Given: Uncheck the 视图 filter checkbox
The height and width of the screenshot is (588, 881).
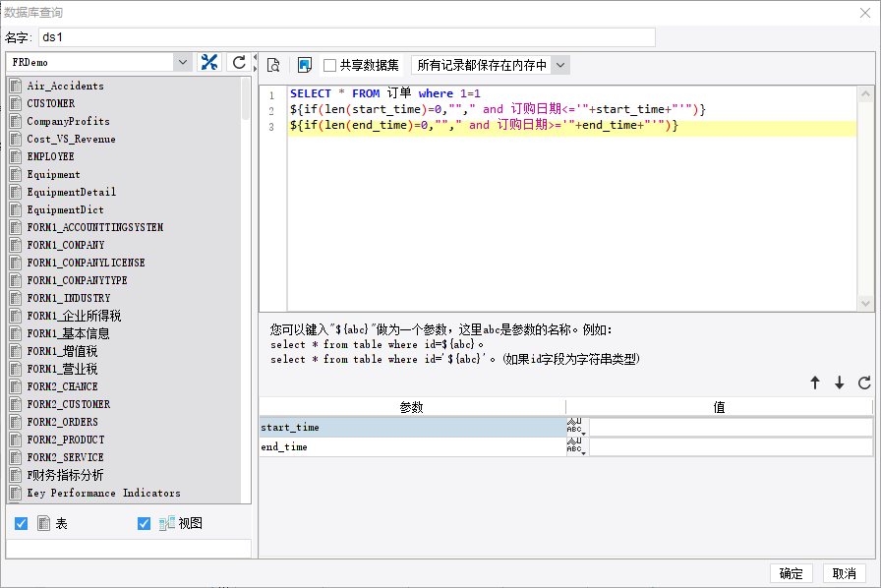Looking at the screenshot, I should 144,523.
